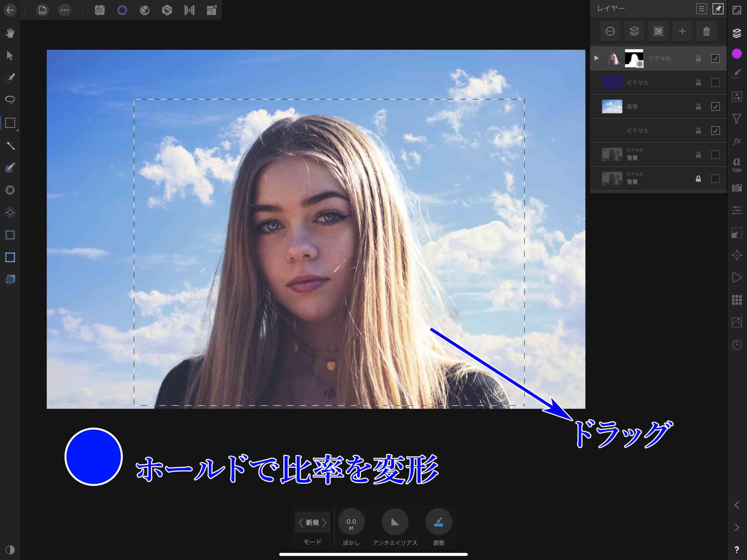Select the sky 画像 layer thumbnail
The height and width of the screenshot is (560, 747).
tap(612, 107)
